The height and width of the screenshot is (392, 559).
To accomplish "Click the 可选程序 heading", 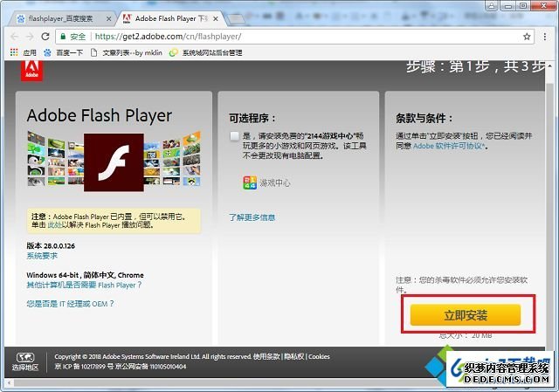I will [x=252, y=118].
